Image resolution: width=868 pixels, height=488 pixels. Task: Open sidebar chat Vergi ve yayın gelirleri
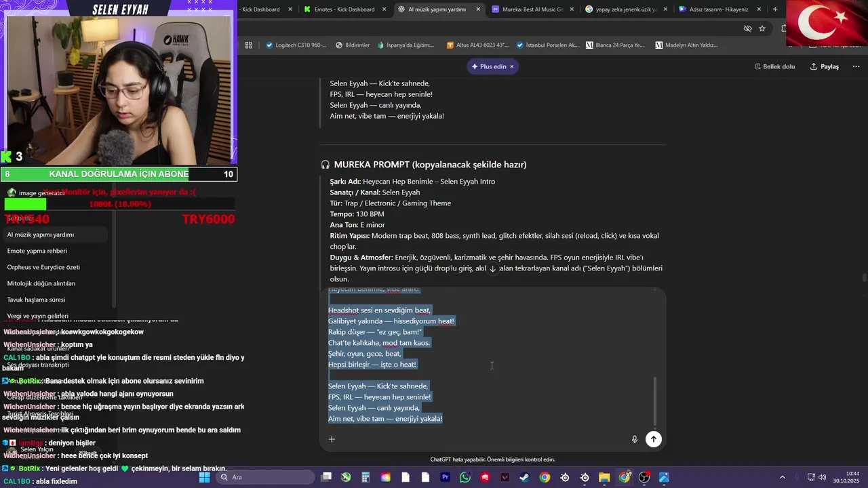[x=56, y=316]
